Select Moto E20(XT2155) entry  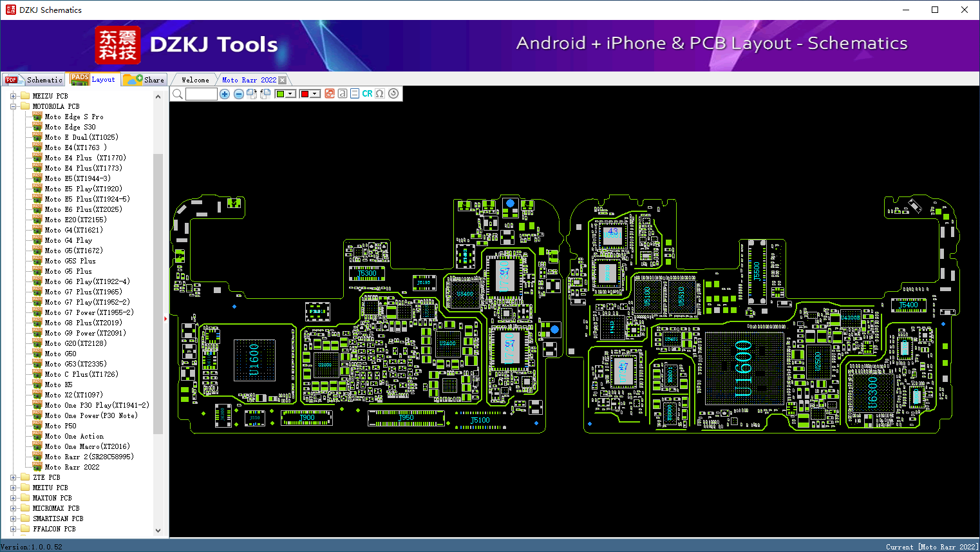coord(76,220)
